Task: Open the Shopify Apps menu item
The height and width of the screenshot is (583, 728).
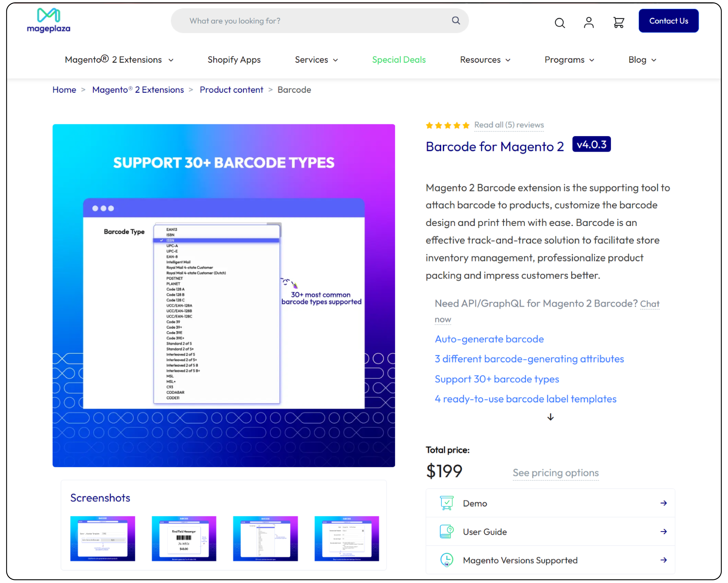Action: pos(234,60)
